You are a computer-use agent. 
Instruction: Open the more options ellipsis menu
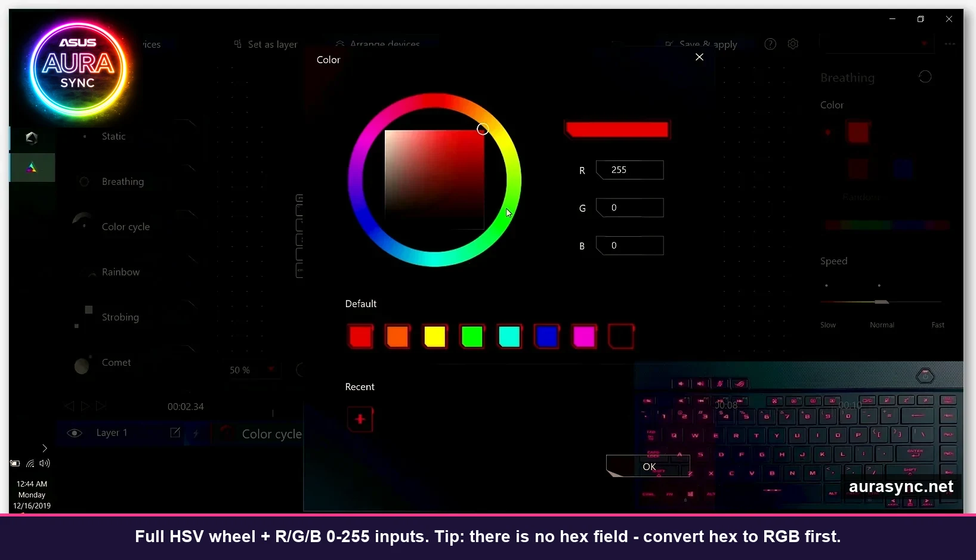tap(950, 44)
